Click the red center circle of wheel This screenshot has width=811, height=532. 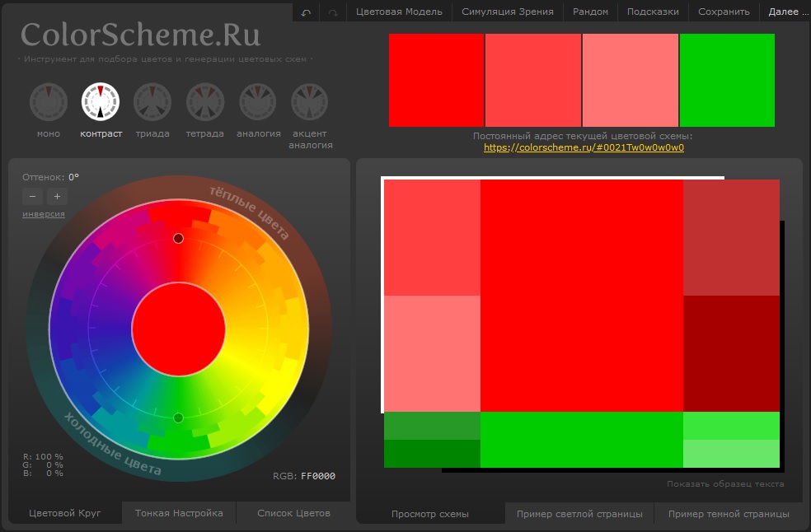pos(179,329)
